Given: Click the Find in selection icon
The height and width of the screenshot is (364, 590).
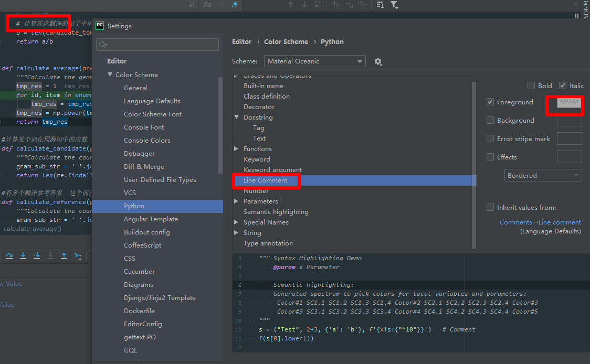Looking at the screenshot, I should click(x=318, y=5).
